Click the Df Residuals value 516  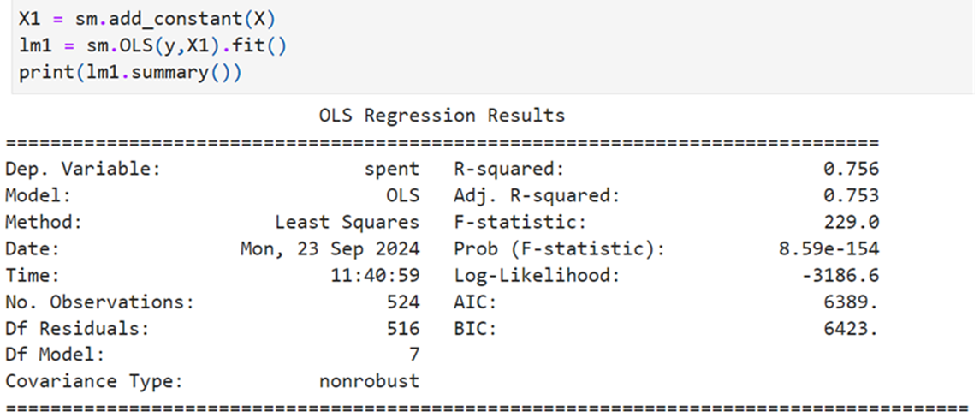pos(402,329)
